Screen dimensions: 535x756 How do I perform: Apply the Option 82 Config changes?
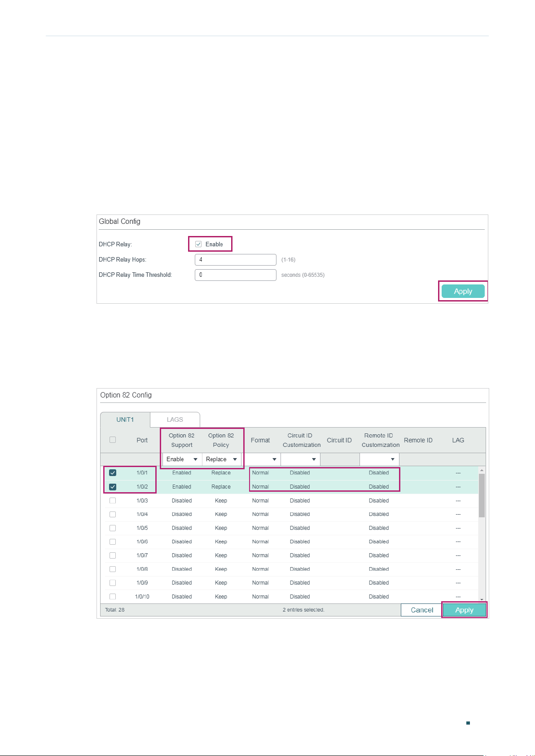464,610
